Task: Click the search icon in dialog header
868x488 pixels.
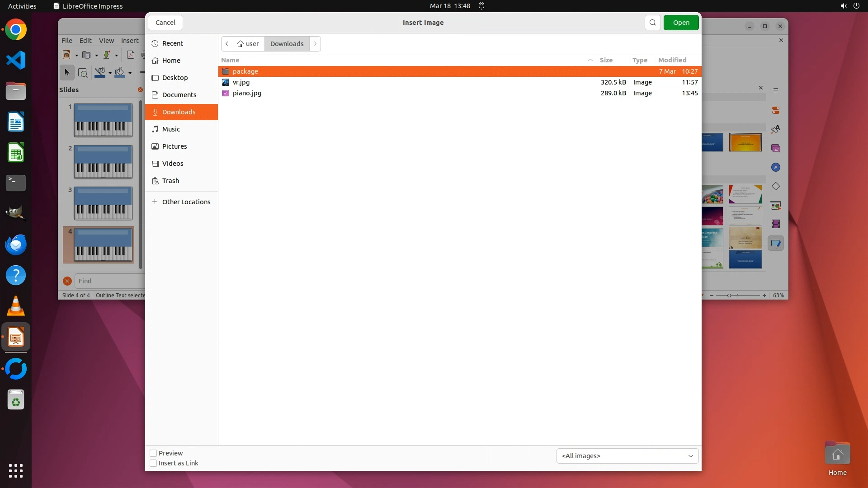Action: pos(652,23)
